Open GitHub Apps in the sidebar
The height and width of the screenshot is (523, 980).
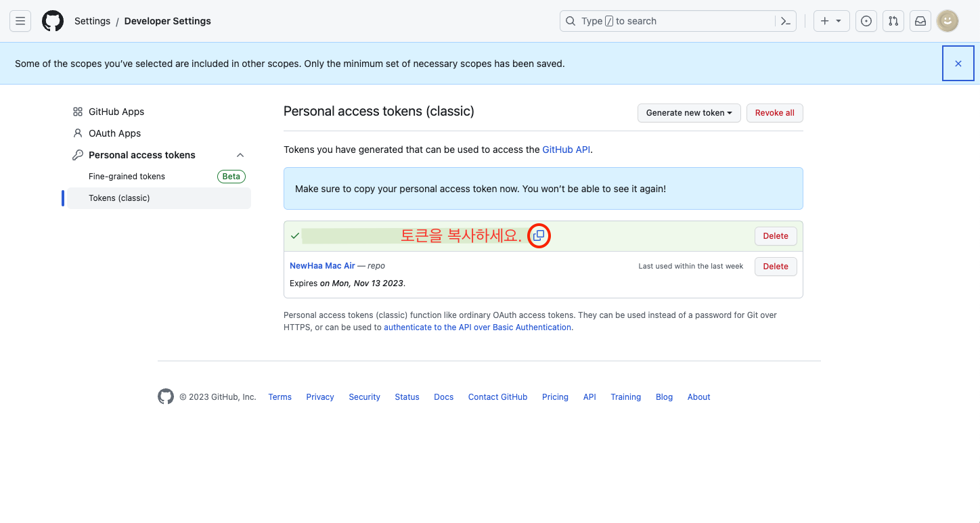[159, 112]
